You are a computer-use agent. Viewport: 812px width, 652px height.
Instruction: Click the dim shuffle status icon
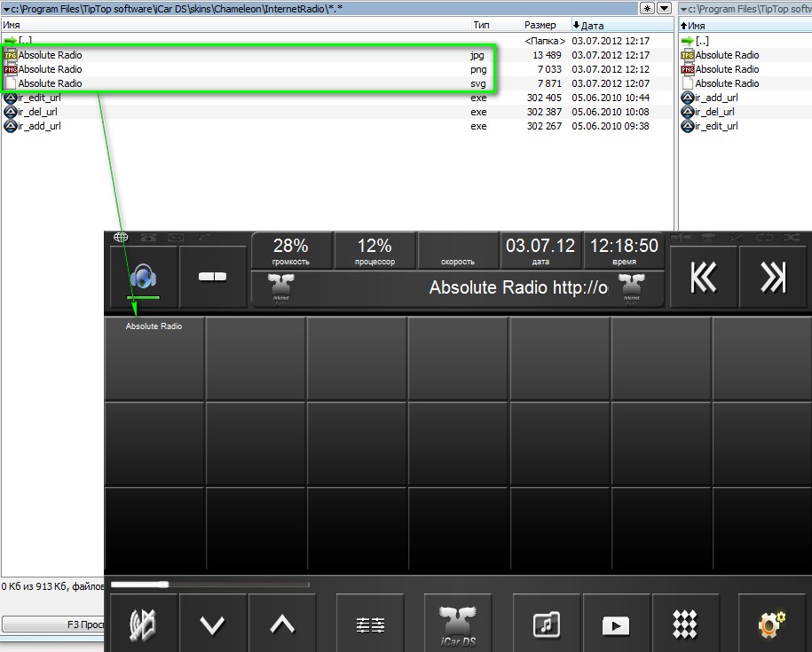pos(792,237)
